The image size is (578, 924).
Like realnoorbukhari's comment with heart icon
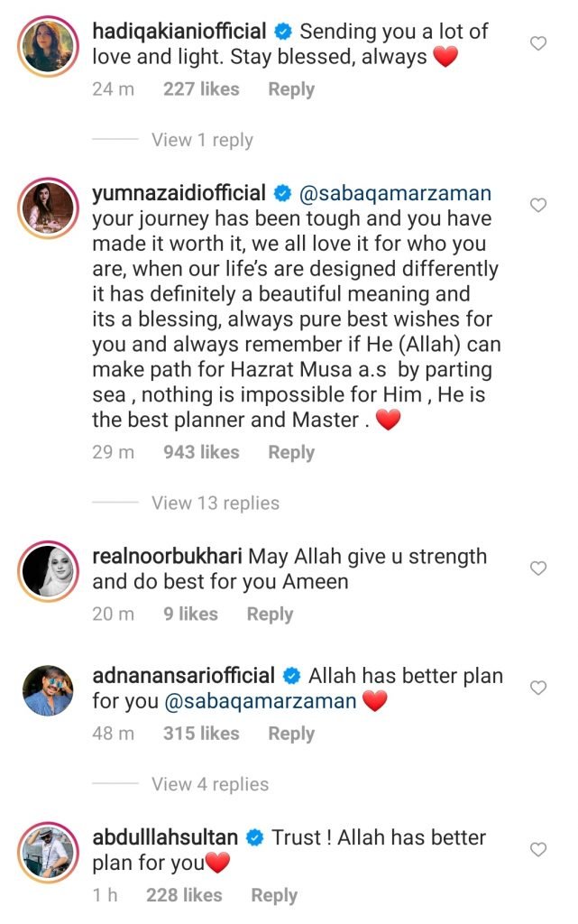tap(538, 568)
